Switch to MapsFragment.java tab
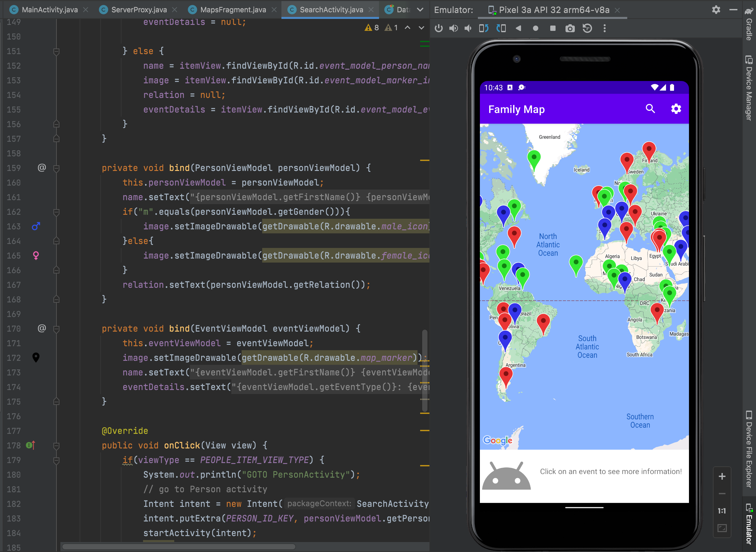 pos(233,10)
